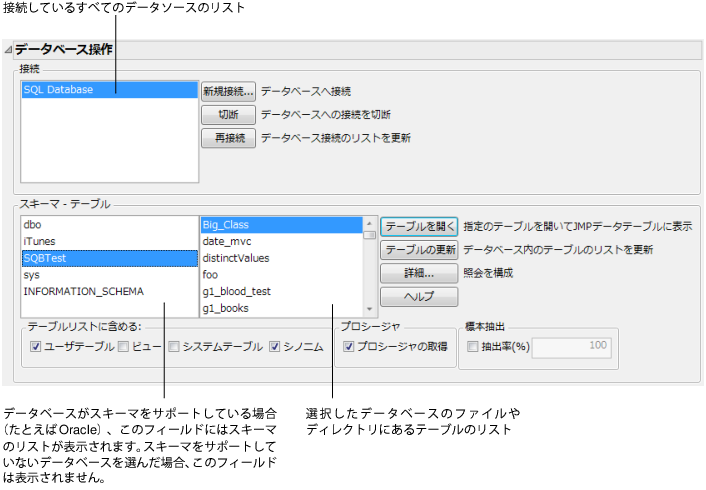Click the table list scrollbar thumb
706x490 pixels.
(370, 235)
